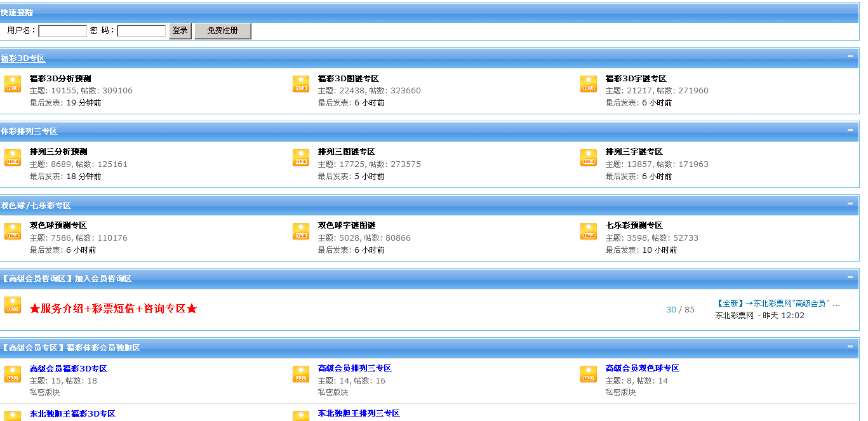Screen dimensions: 868x421
Task: Open the 福彩3D字谜专区 forum
Action: pyautogui.click(x=636, y=79)
